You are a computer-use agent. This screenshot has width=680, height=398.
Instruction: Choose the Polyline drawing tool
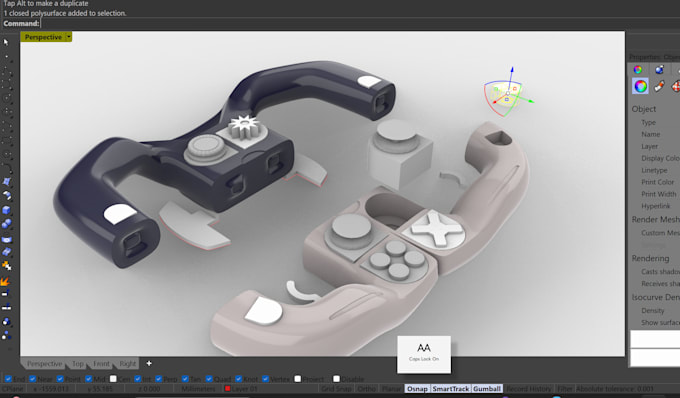6,71
